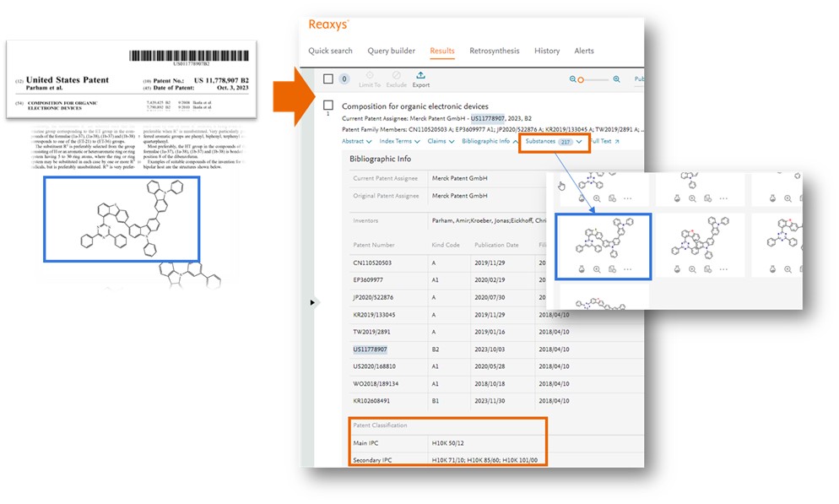Open the Query builder tab
The width and height of the screenshot is (839, 504).
pyautogui.click(x=391, y=51)
